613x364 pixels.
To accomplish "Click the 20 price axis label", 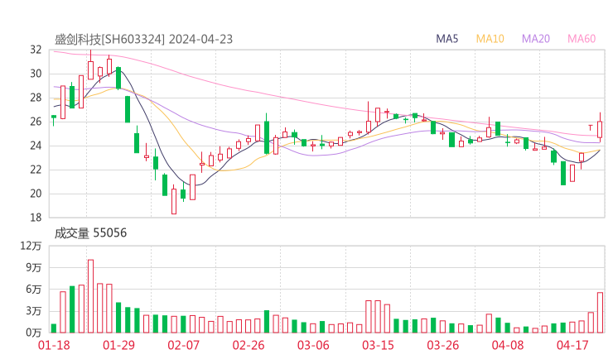I will [x=36, y=194].
